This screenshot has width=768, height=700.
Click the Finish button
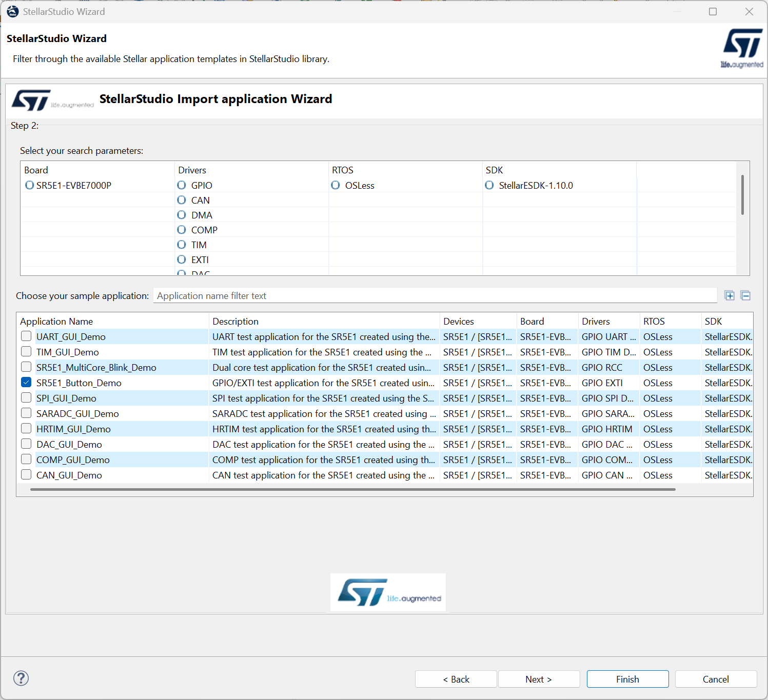pos(628,679)
